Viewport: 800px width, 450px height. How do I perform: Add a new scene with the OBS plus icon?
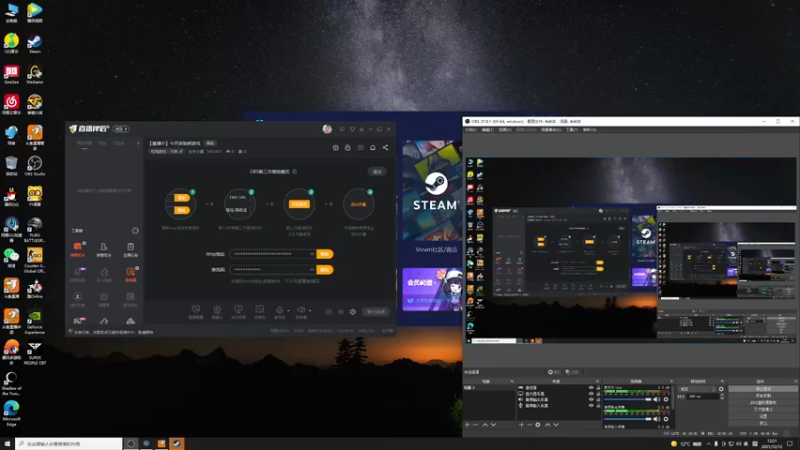[467, 424]
